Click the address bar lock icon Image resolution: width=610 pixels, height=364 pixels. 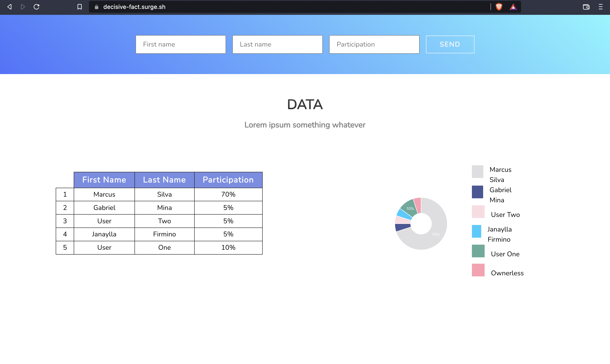[96, 7]
